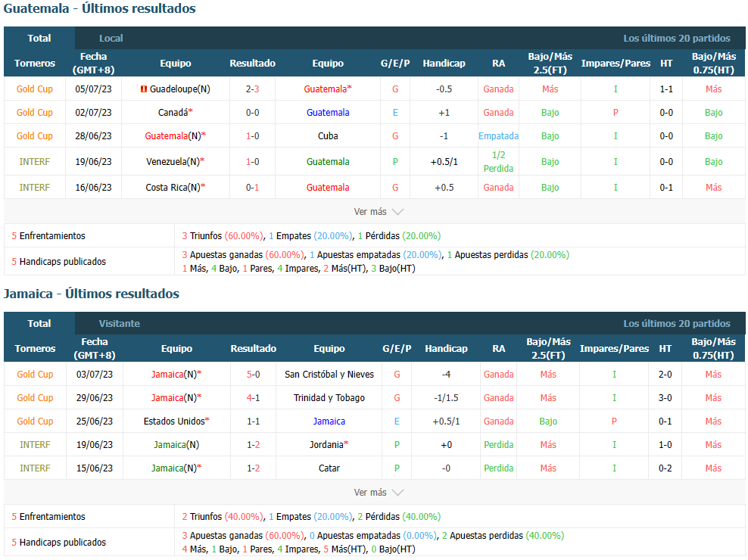Select the Total tab in Guatemala table
The height and width of the screenshot is (560, 748).
(39, 38)
